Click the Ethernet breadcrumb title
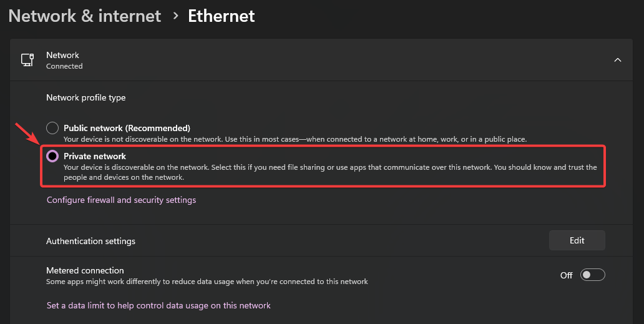Screen dimensions: 644x324 pos(222,16)
